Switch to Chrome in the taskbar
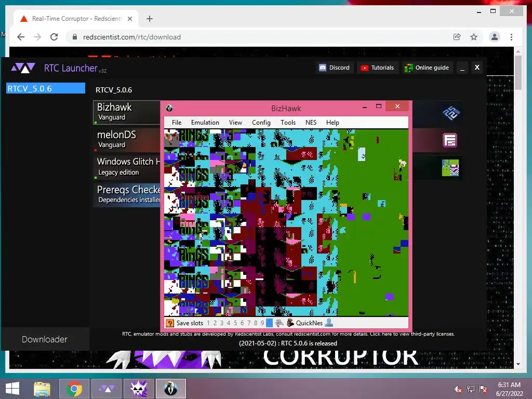 74,389
